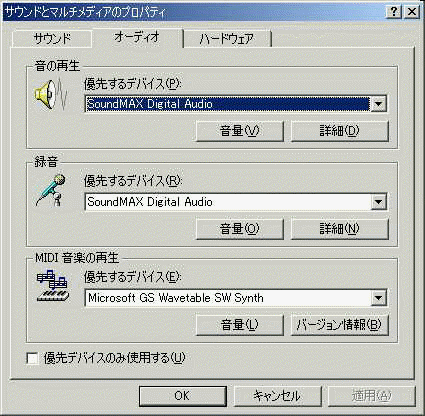Expand the playback device dropdown arrow
The width and height of the screenshot is (425, 416).
tap(378, 104)
